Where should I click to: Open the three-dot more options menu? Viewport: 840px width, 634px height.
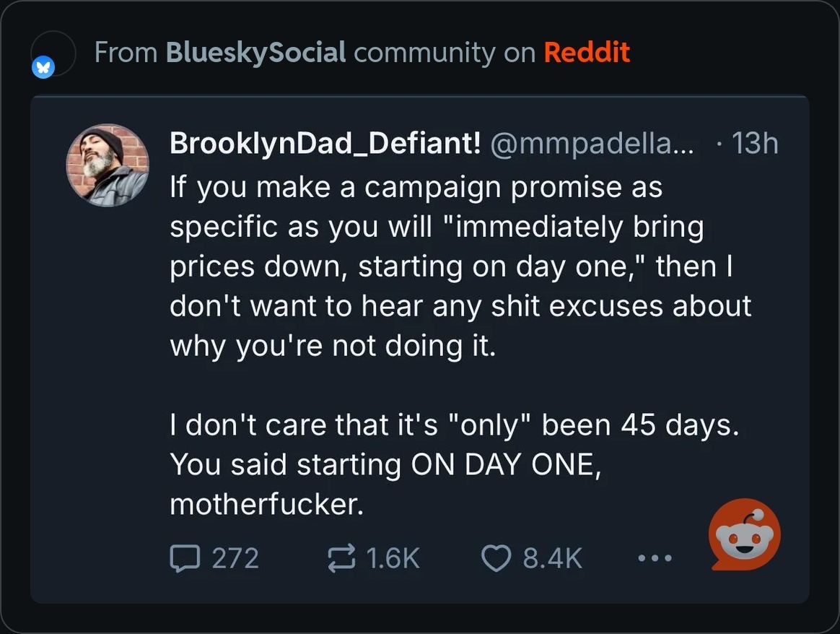[655, 558]
